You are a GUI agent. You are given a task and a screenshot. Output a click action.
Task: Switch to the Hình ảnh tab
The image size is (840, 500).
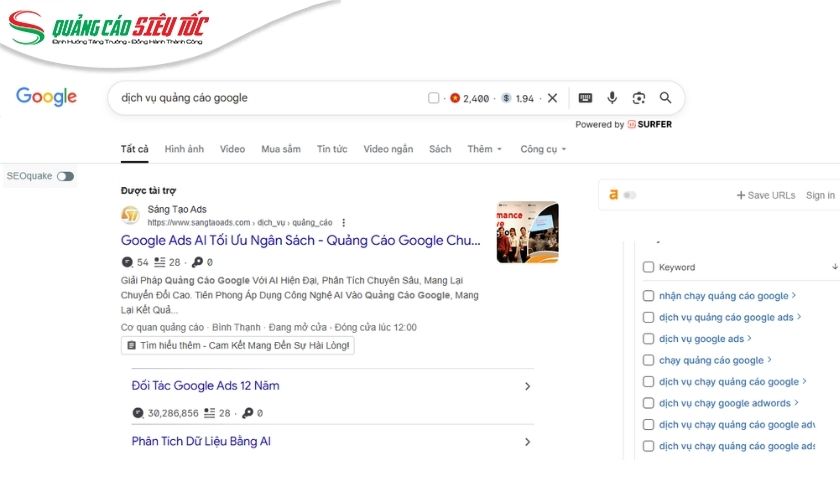(184, 149)
